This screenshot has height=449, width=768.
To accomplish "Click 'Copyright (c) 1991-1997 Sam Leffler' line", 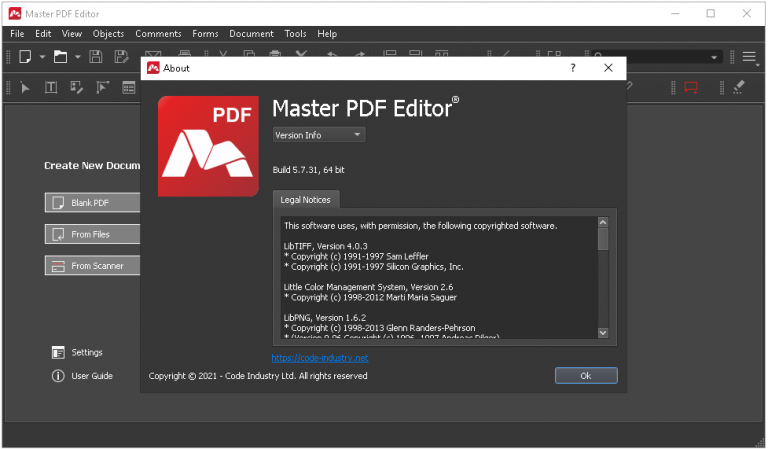I will 357,257.
